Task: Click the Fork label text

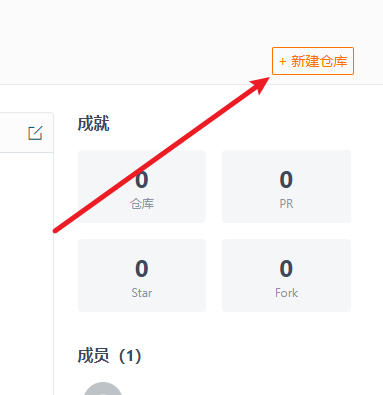Action: point(286,293)
